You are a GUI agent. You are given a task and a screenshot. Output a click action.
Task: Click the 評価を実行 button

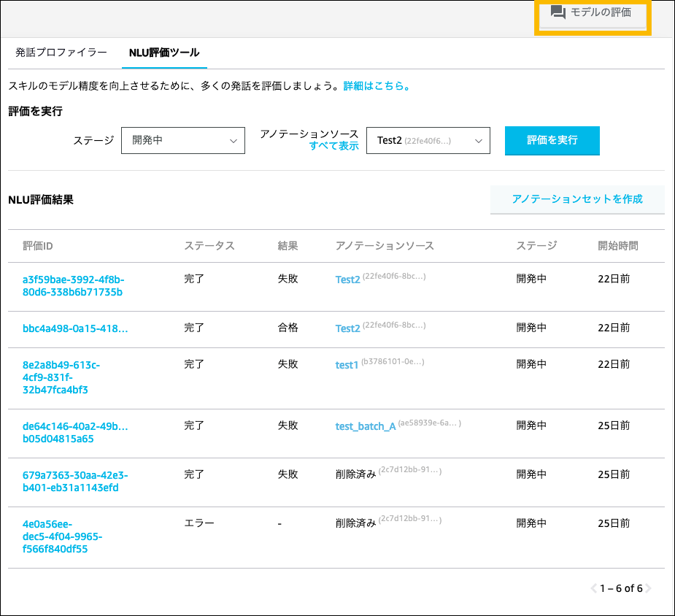point(552,140)
